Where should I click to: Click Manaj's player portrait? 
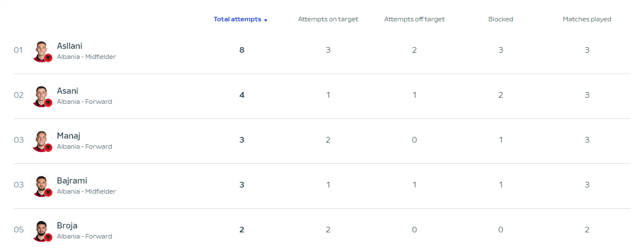pyautogui.click(x=40, y=139)
